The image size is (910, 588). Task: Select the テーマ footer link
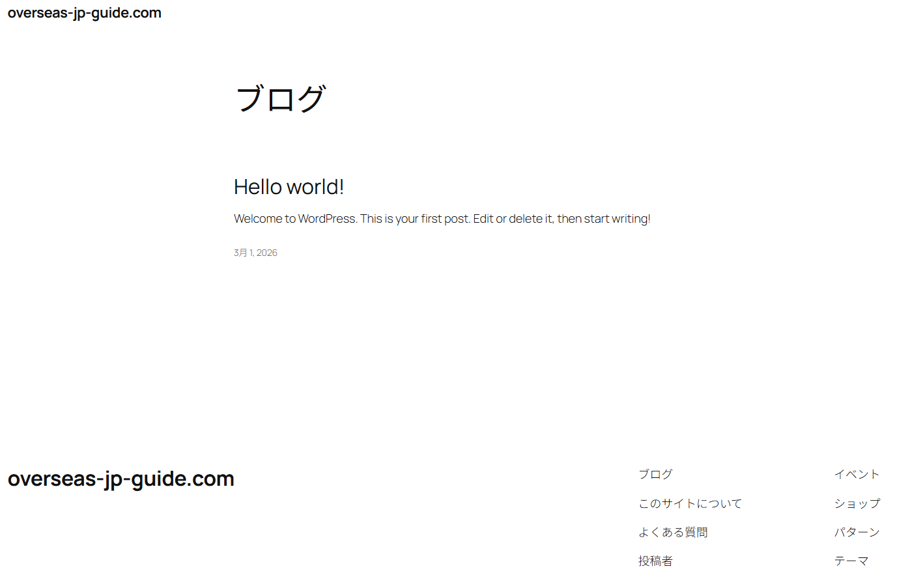coord(851,561)
